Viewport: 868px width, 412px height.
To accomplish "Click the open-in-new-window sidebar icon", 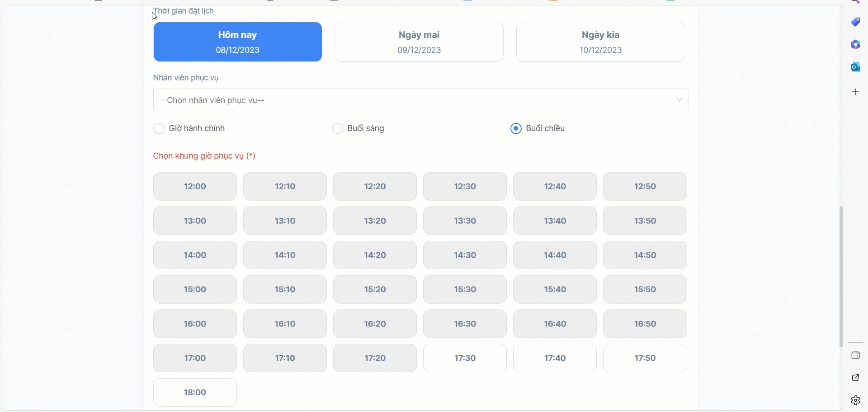I will 856,378.
